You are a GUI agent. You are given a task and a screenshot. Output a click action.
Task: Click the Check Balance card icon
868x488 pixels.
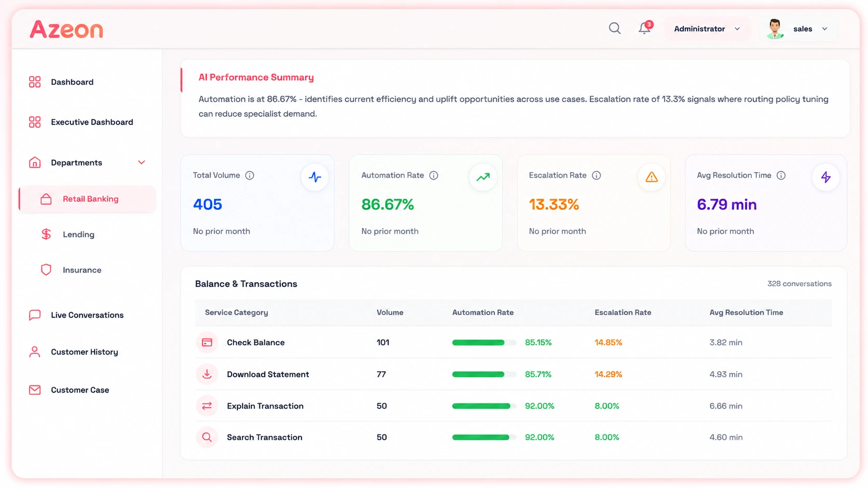207,343
